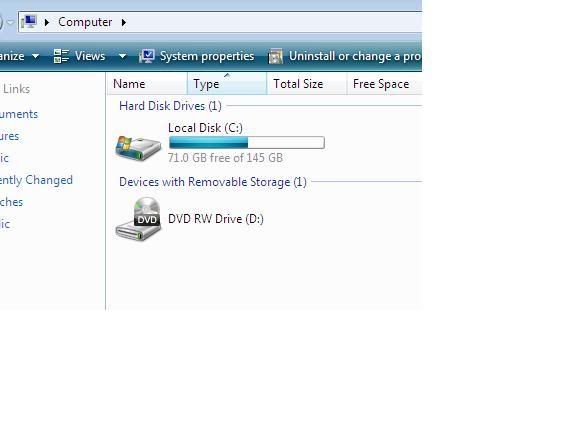This screenshot has width=576, height=432.
Task: Select the Local Disk (C:) label
Action: 205,128
